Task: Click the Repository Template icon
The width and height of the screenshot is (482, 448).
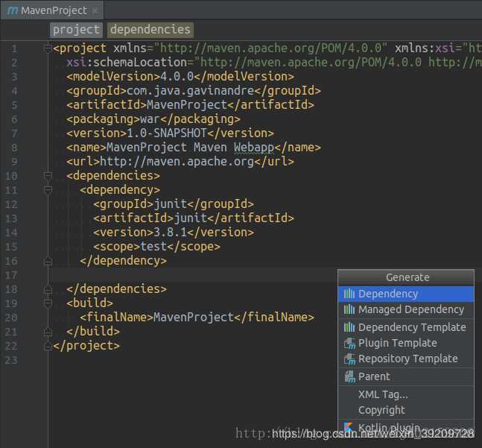Action: click(349, 359)
